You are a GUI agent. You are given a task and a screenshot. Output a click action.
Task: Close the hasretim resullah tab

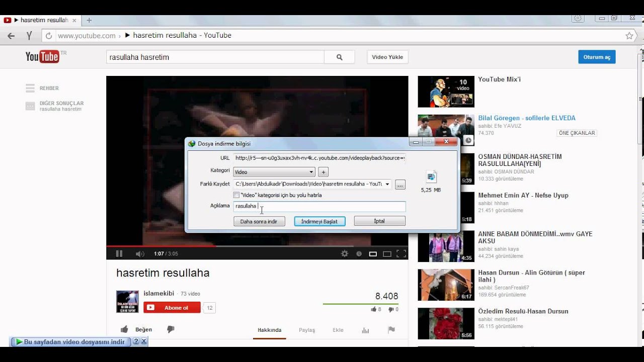point(74,20)
